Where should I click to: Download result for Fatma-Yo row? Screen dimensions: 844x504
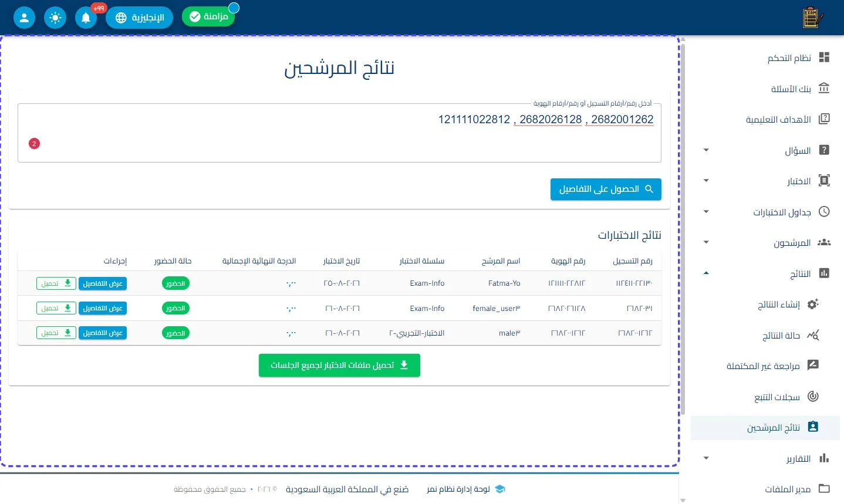point(56,283)
